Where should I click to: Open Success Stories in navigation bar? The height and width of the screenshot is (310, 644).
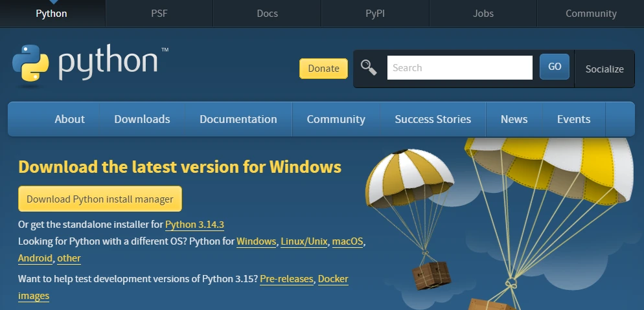pos(433,119)
